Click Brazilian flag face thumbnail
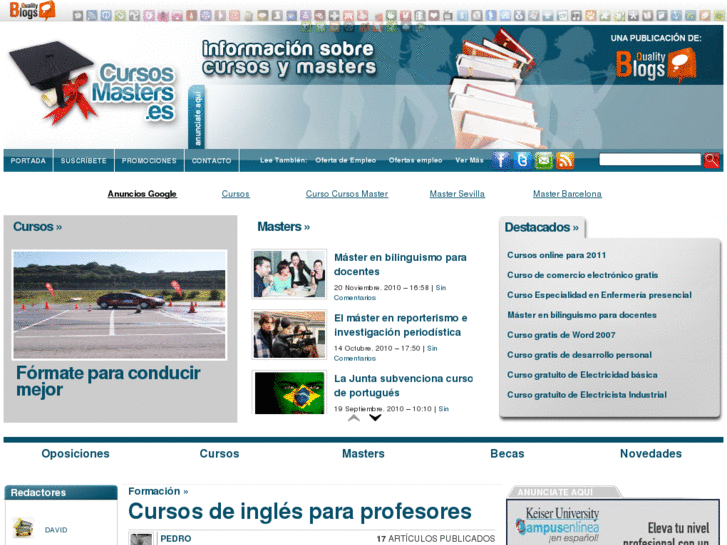Viewport: 727px width, 545px height. (x=289, y=392)
